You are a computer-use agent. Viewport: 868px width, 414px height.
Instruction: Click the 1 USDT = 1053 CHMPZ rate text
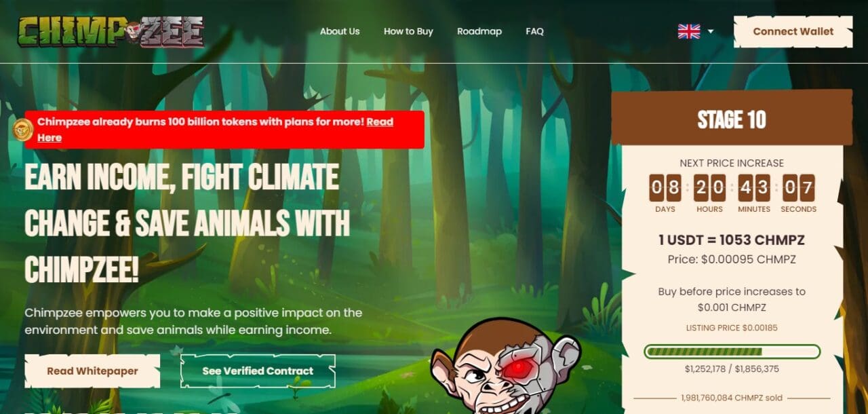click(732, 240)
